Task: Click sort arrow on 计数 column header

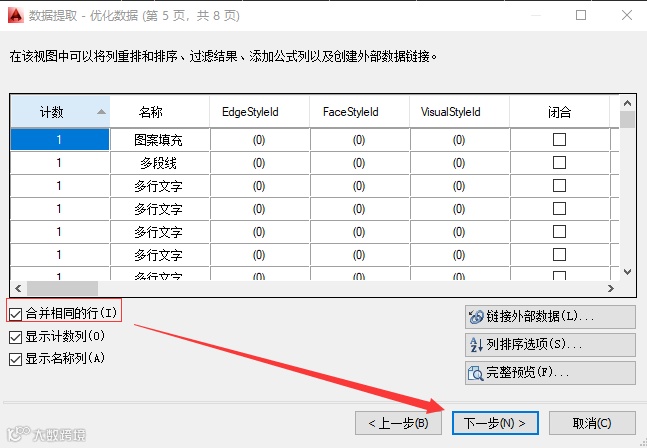Action: coord(101,112)
